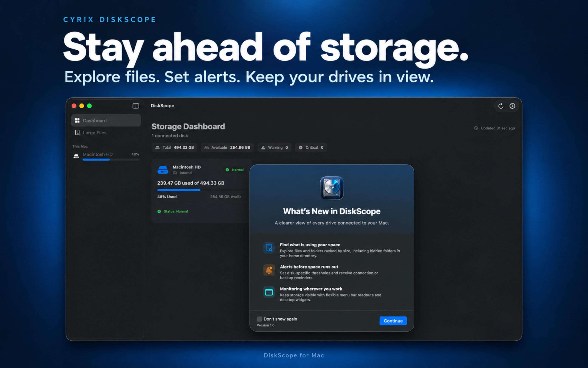
Task: Toggle the sidebar panel icon
Action: [x=136, y=106]
